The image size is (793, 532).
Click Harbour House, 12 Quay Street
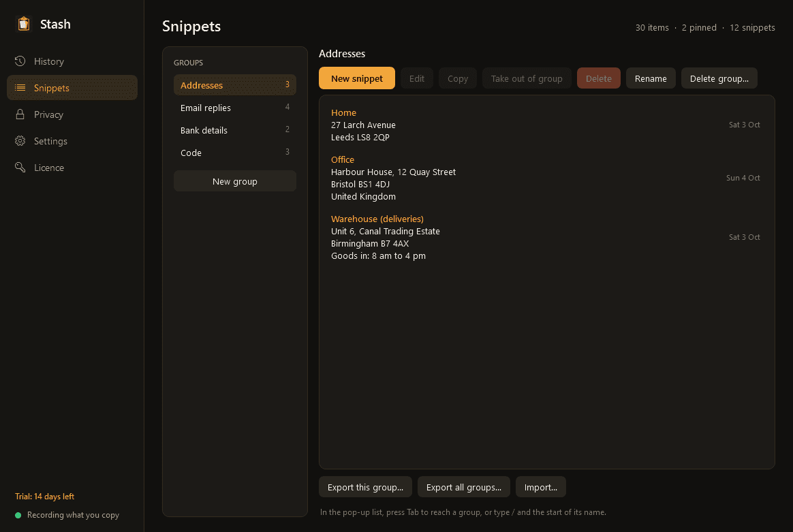point(394,172)
